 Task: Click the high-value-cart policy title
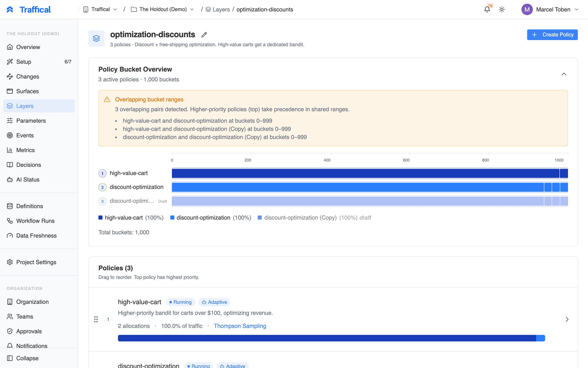tap(139, 302)
